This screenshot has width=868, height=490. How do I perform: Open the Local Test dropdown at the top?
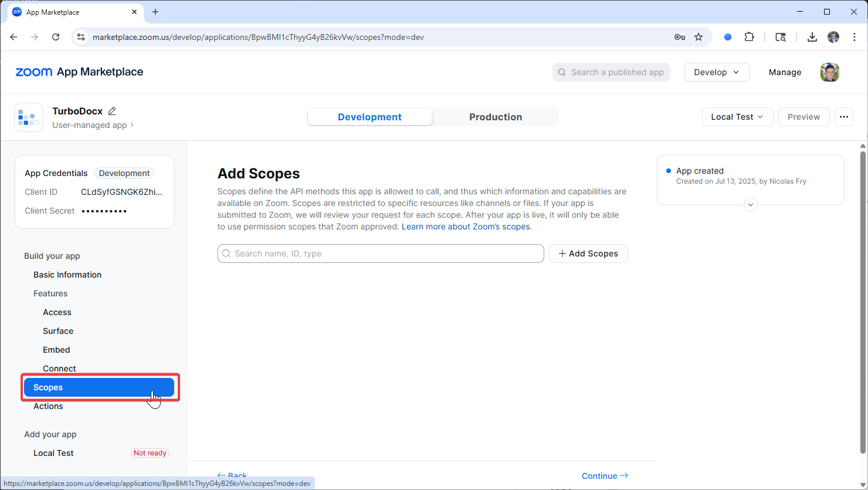[738, 117]
